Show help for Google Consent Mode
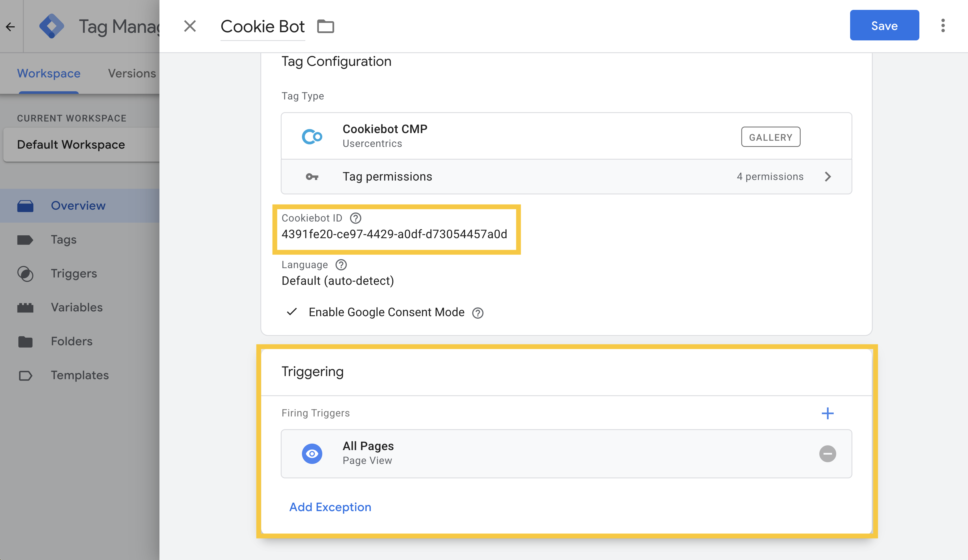Screen dimensions: 968x560 click(x=477, y=313)
